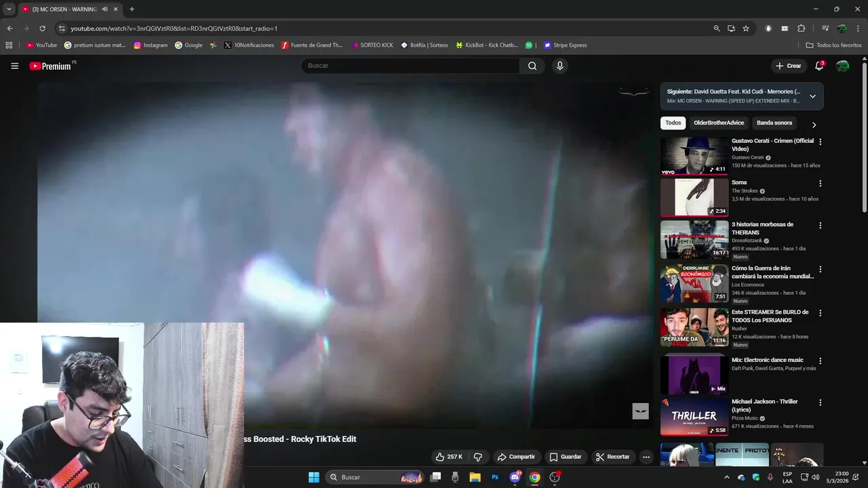868x488 pixels.
Task: Dislike the video with thumbs-down
Action: click(478, 457)
